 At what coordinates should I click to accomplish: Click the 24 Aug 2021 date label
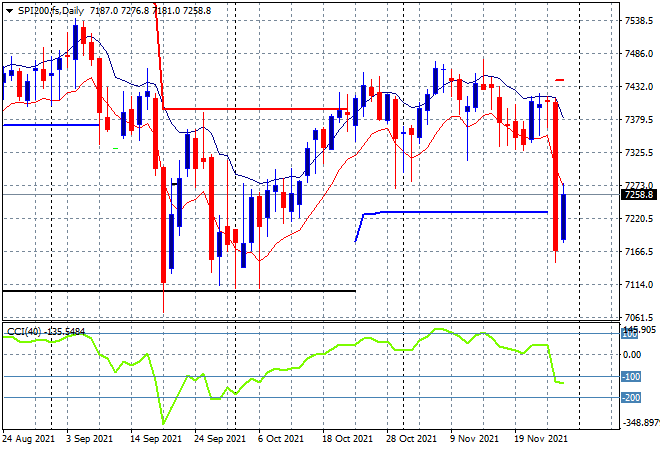click(x=28, y=439)
